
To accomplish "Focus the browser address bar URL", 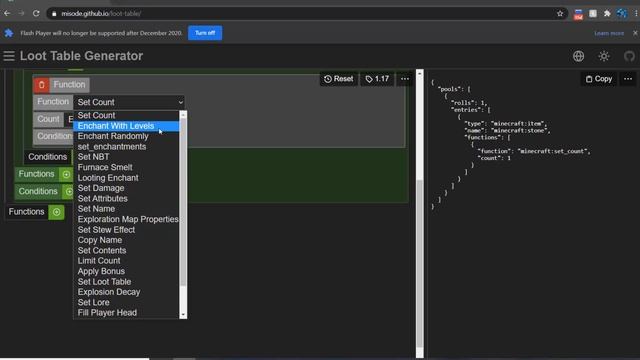I will coord(101,13).
